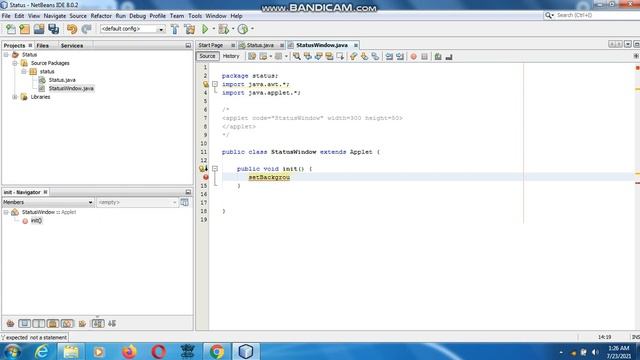The width and height of the screenshot is (640, 360).
Task: Click the Open Project toolbar icon
Action: (x=39, y=29)
